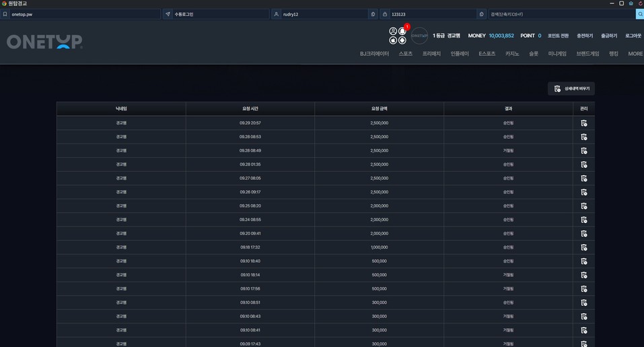Go to the 카지노 menu
644x347 pixels.
click(512, 54)
